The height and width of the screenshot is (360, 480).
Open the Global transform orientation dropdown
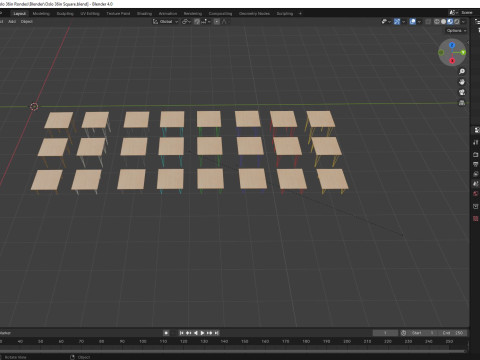pos(166,22)
